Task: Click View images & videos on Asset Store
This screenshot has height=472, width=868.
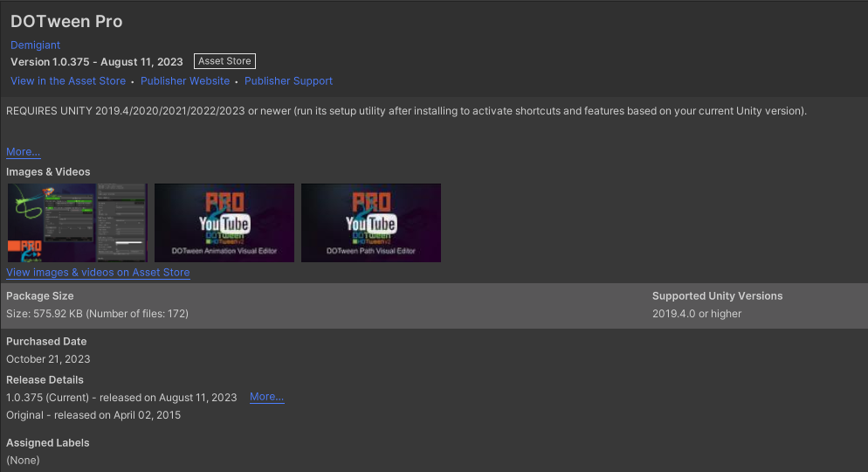Action: (x=98, y=273)
